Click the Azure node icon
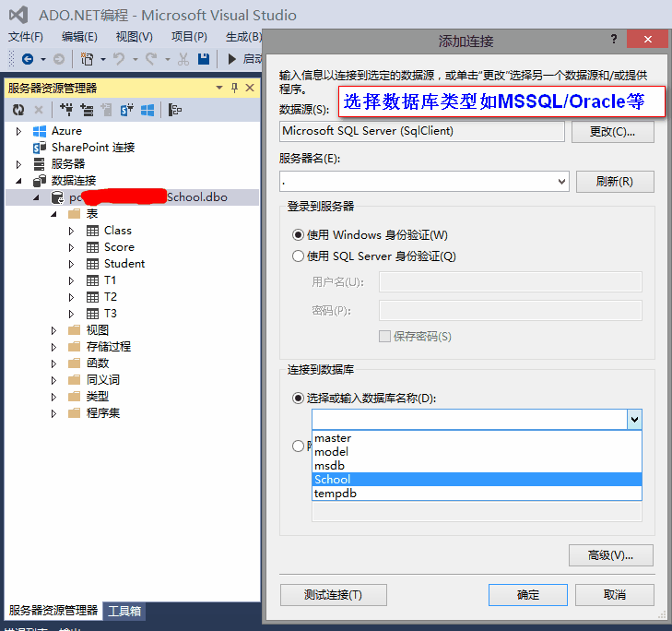The image size is (672, 631). [x=40, y=131]
